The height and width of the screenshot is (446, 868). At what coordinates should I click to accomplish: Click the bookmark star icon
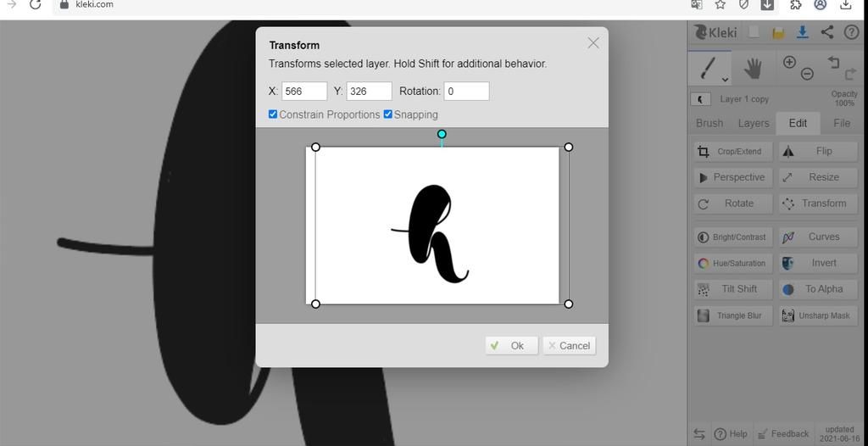click(x=720, y=4)
